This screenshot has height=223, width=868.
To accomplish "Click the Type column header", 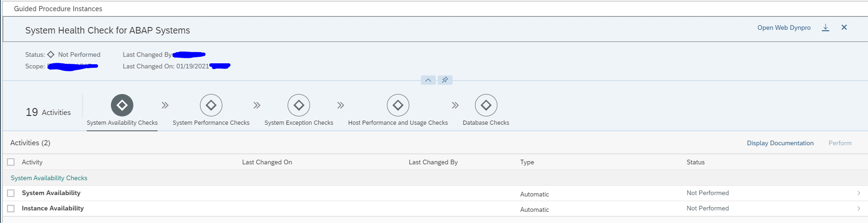I will 527,162.
